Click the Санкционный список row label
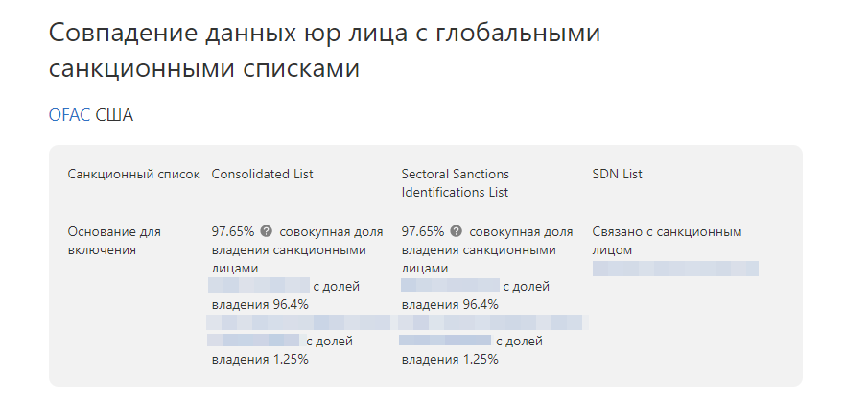Screen dimensions: 868x402 (x=133, y=175)
